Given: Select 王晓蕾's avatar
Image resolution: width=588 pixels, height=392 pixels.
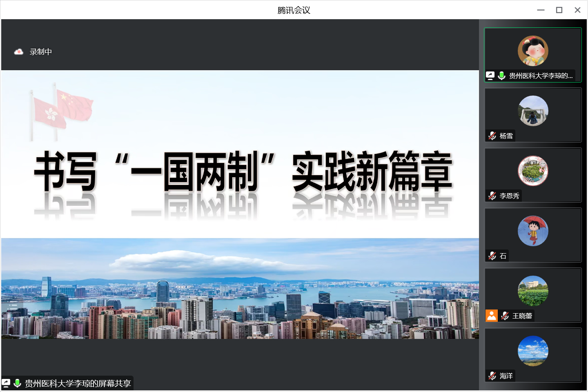Looking at the screenshot, I should pyautogui.click(x=533, y=291).
